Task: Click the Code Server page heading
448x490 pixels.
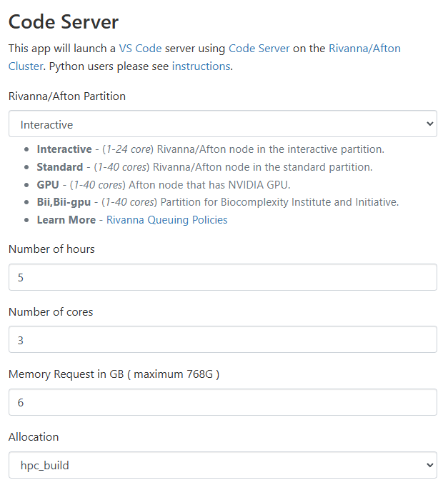Action: pyautogui.click(x=64, y=22)
